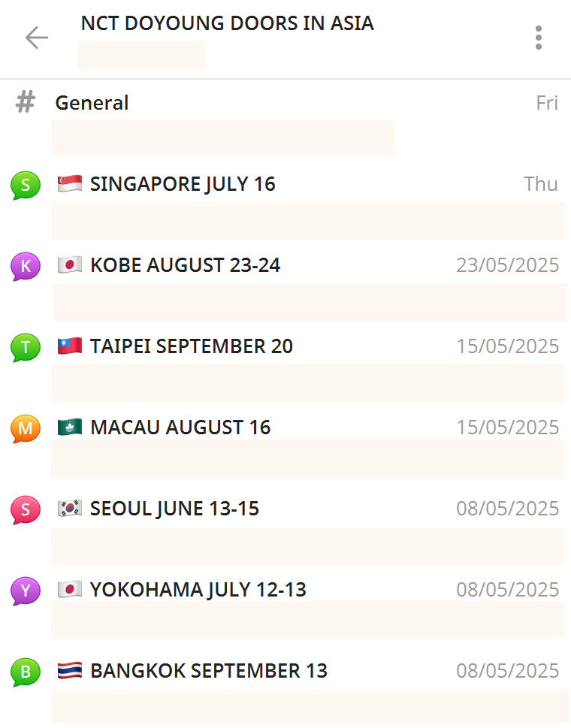This screenshot has height=728, width=571.
Task: Click the purple K Kobe topic icon
Action: [26, 266]
